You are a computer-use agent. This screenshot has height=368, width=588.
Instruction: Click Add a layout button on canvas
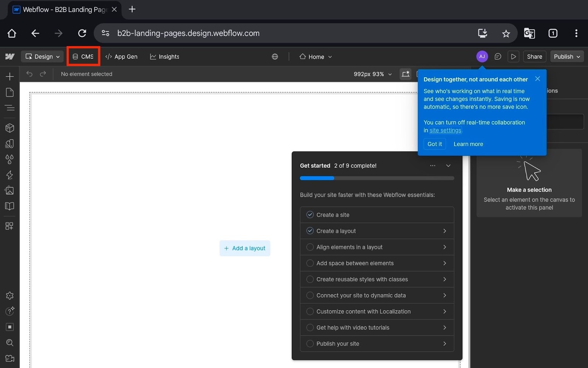point(245,248)
